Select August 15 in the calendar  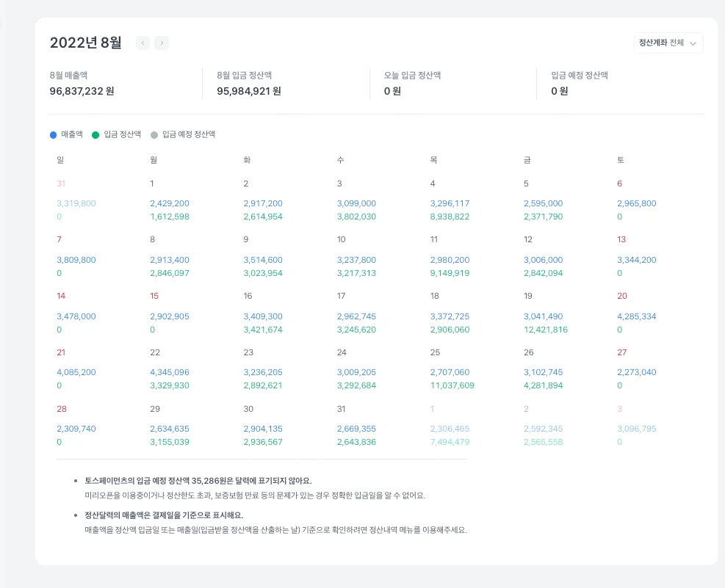pyautogui.click(x=154, y=296)
